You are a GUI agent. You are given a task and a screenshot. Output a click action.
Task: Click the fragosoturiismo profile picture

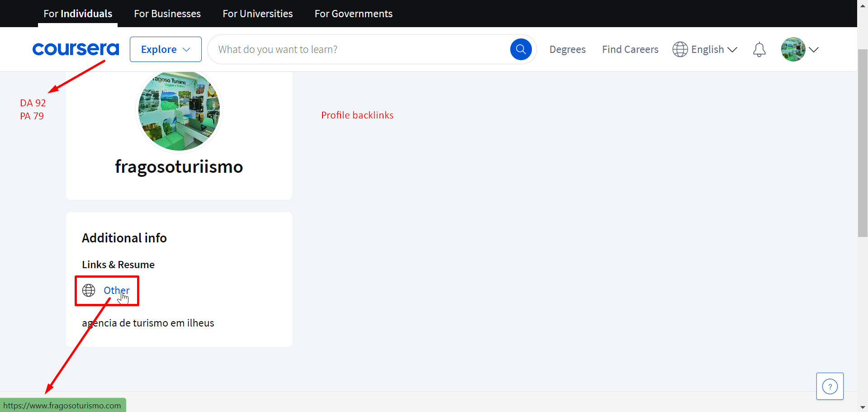point(179,110)
